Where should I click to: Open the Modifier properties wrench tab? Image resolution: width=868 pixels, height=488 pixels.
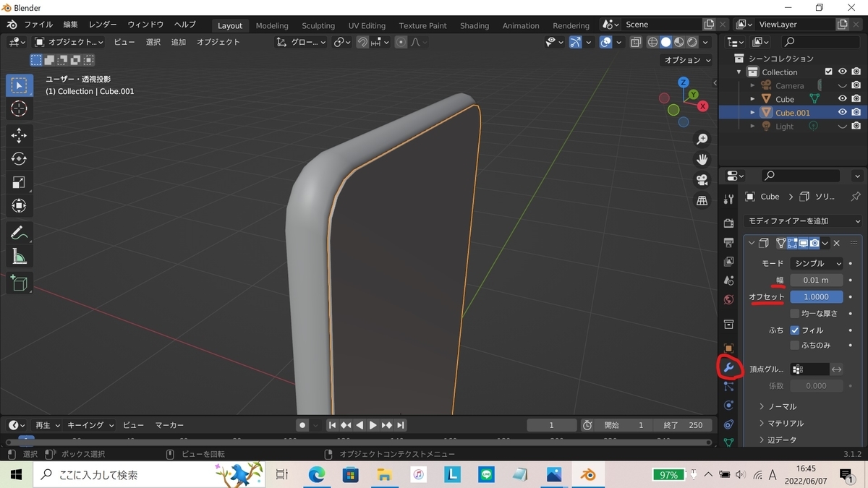click(728, 368)
